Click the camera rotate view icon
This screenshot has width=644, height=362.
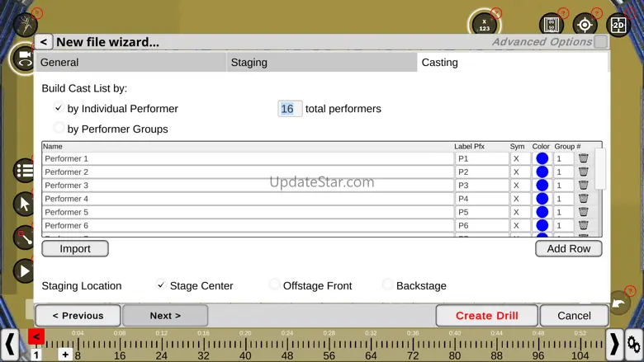pyautogui.click(x=25, y=58)
